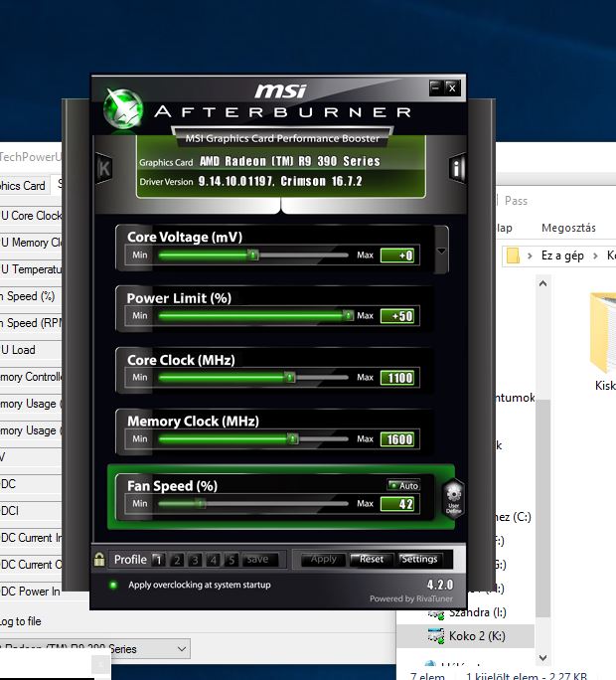Click the breadcrumb chevron after Ez a gép

tap(595, 255)
